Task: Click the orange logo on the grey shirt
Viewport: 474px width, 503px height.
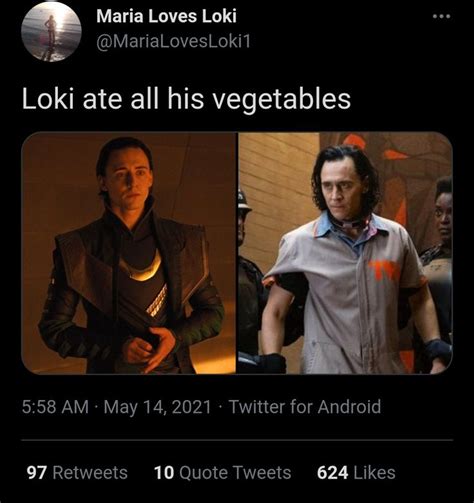Action: click(x=382, y=270)
